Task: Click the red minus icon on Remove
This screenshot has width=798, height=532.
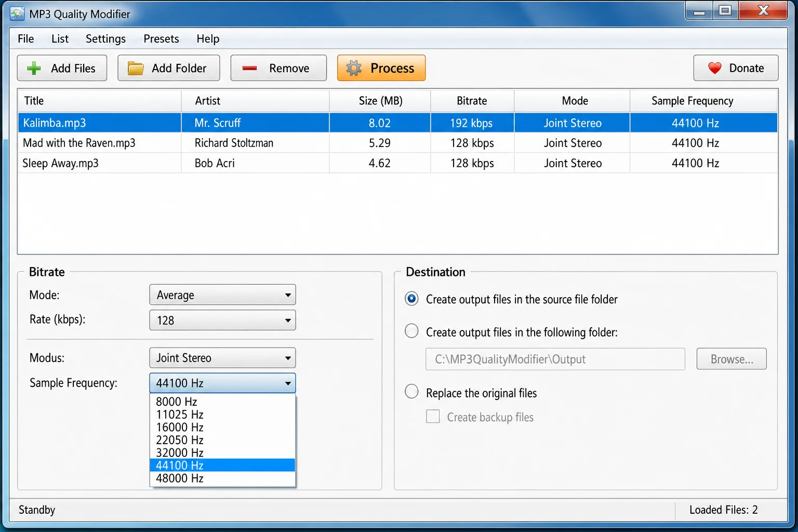Action: coord(249,68)
